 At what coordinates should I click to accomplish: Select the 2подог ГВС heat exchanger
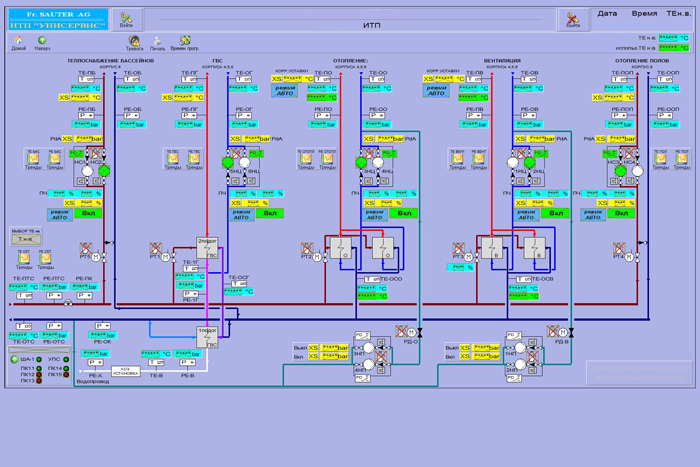click(x=207, y=248)
